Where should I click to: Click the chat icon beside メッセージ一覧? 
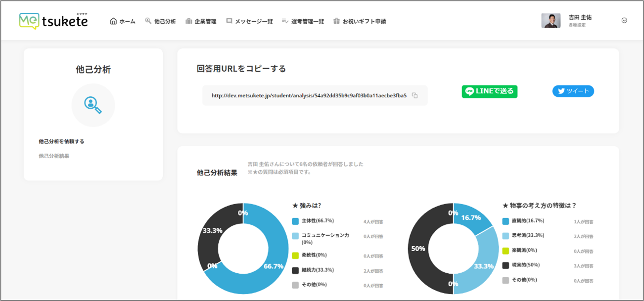[229, 21]
